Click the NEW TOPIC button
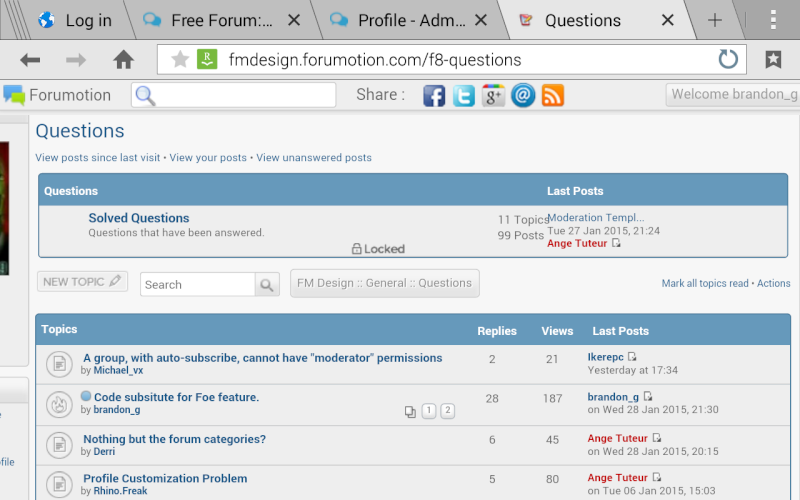 click(82, 282)
